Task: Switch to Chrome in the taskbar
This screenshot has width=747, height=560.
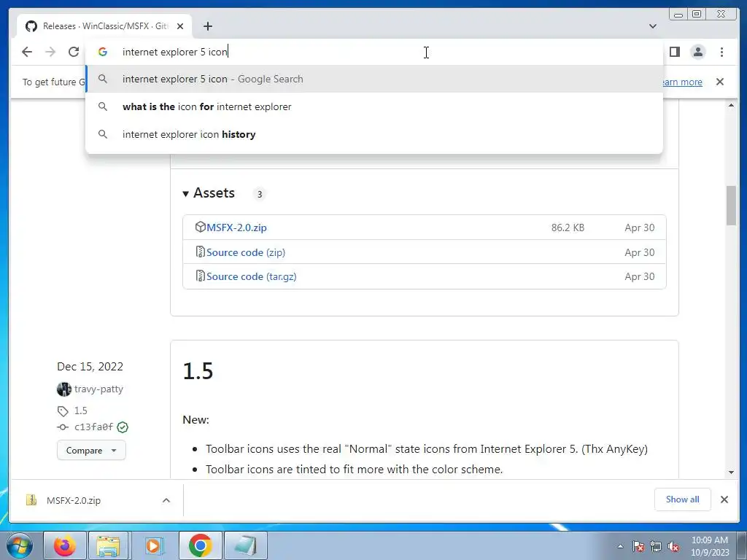Action: point(200,545)
